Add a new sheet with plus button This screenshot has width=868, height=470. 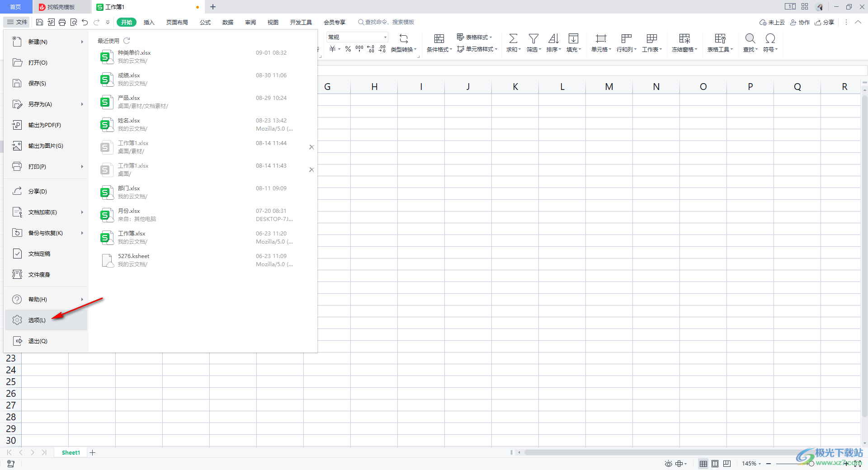93,452
